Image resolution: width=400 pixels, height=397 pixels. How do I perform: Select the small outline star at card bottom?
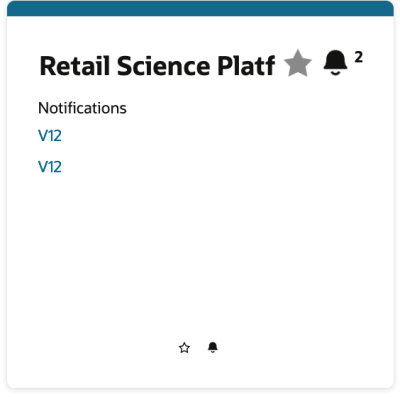pos(184,348)
